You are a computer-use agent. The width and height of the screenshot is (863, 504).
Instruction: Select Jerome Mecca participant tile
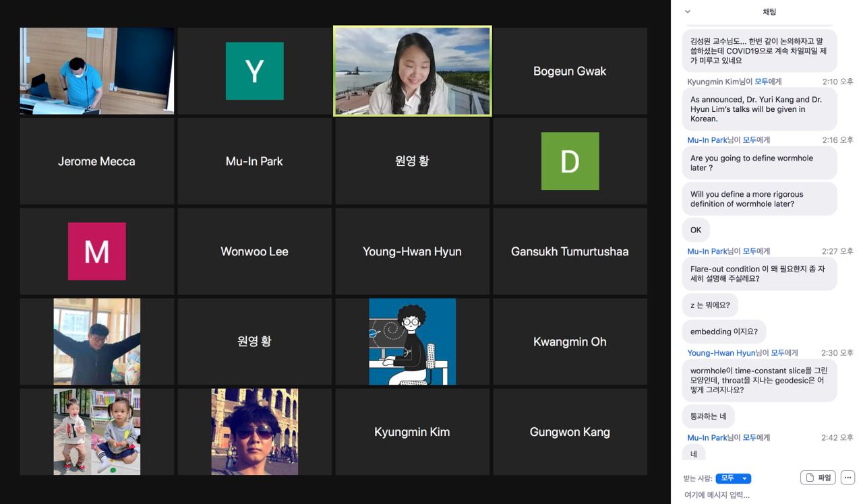click(96, 161)
